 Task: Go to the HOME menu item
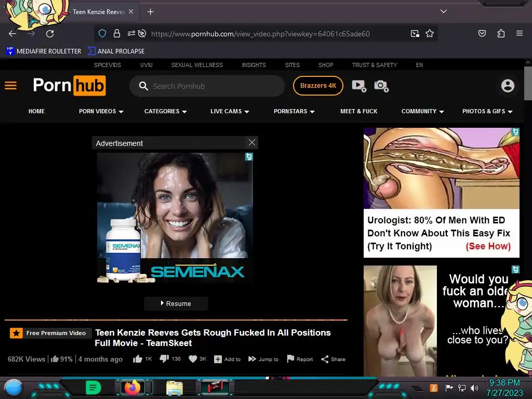pyautogui.click(x=37, y=111)
